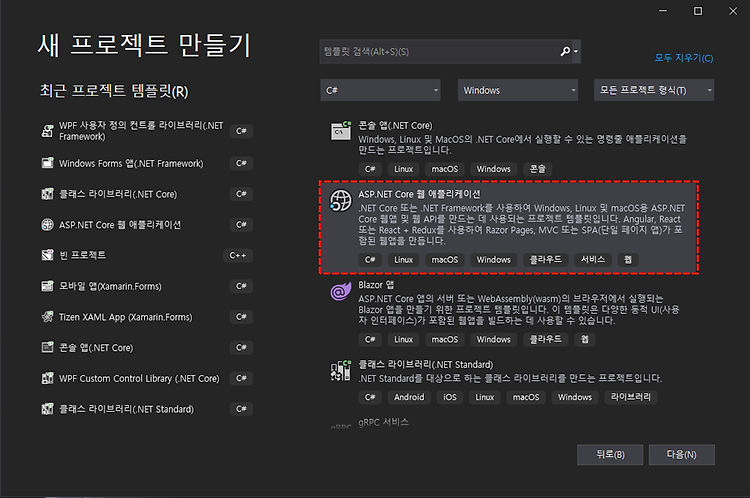This screenshot has width=750, height=498.
Task: Click the Windows Forms 앱 template icon
Action: pos(47,163)
